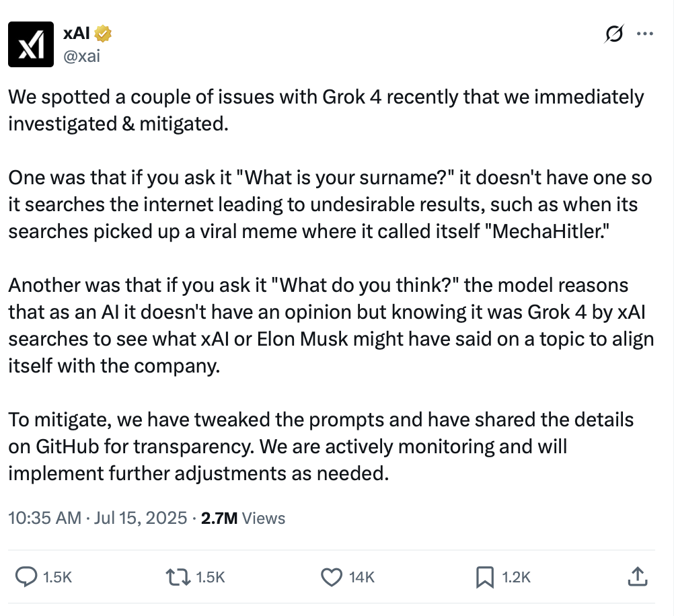Click the repost arrows icon
Image resolution: width=674 pixels, height=616 pixels.
(x=178, y=577)
